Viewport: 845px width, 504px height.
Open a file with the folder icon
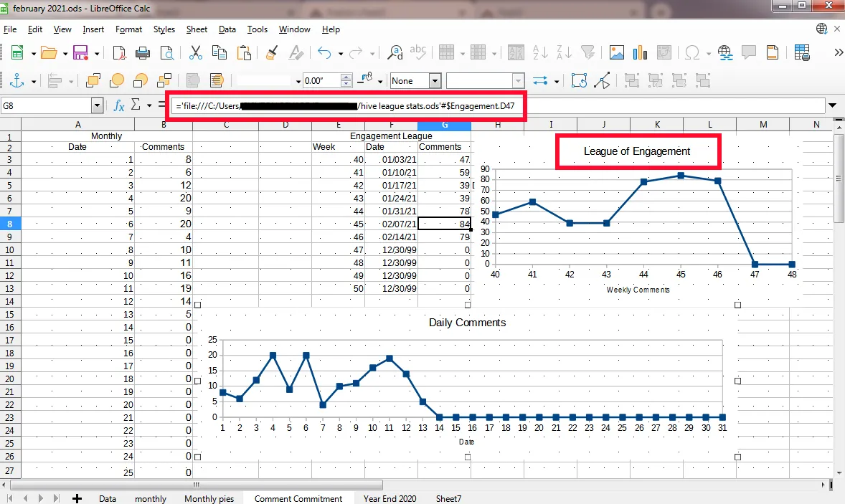(49, 52)
